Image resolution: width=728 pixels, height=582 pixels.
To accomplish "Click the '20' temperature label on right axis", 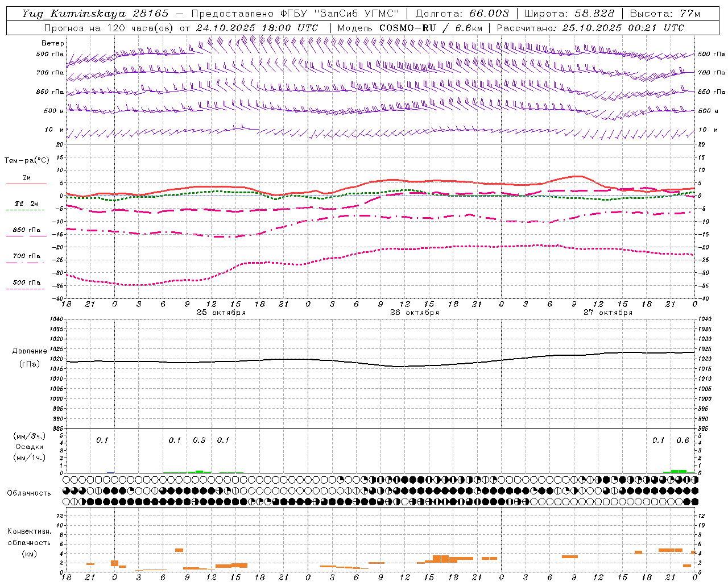I will coord(701,144).
